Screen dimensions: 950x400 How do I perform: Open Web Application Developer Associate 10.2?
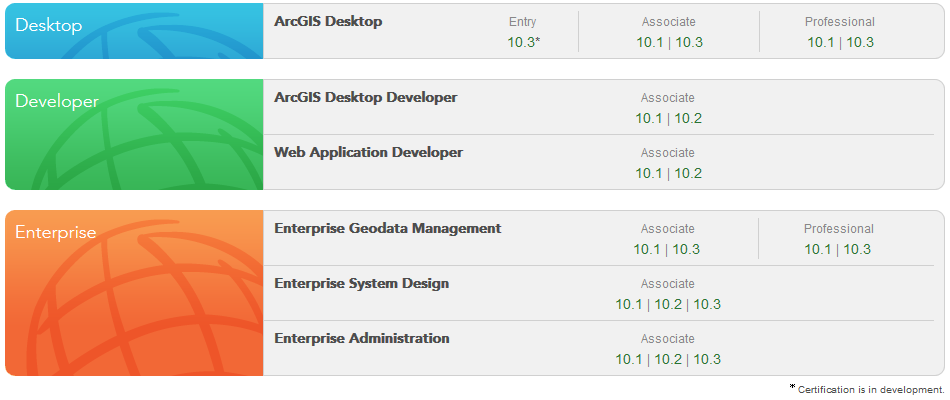point(688,173)
